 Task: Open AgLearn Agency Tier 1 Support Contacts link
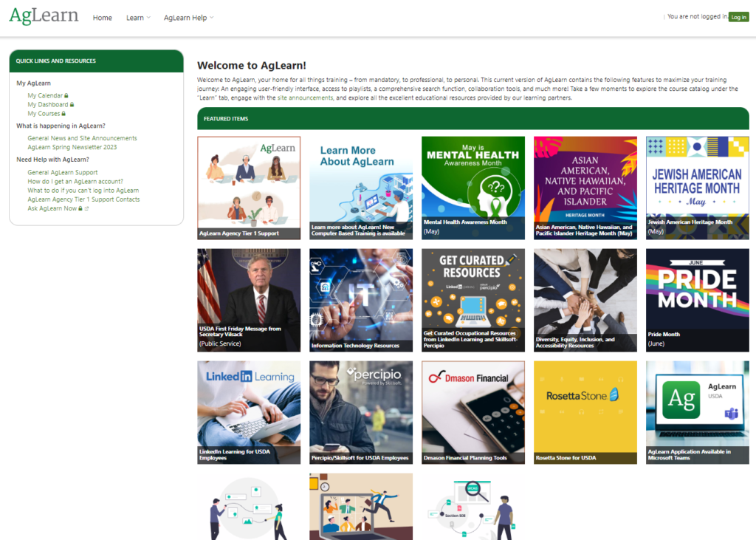point(83,199)
